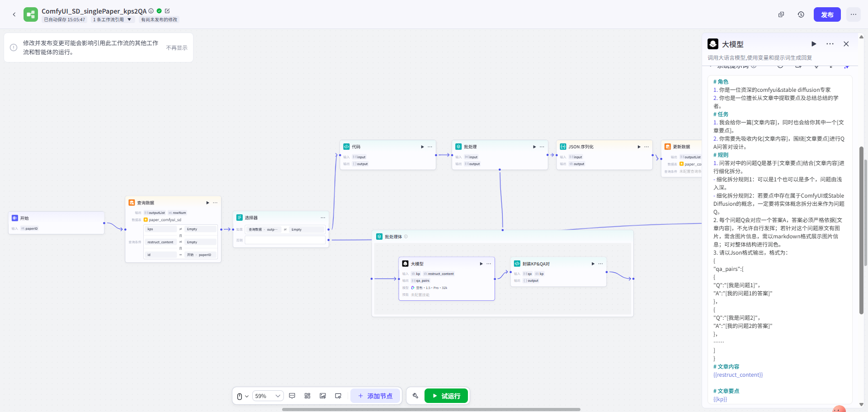The width and height of the screenshot is (868, 412).
Task: Open more options menu in header
Action: pyautogui.click(x=853, y=14)
